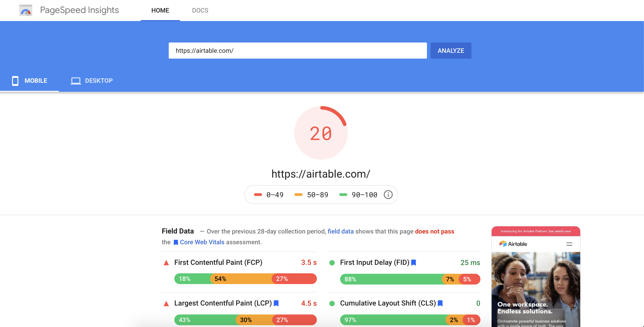The image size is (644, 327).
Task: Click the green circle beside First Input Delay
Action: (x=332, y=263)
